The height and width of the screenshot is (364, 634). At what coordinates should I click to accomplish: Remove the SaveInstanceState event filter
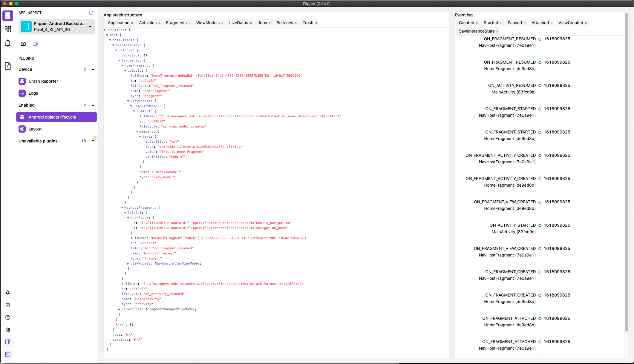point(497,31)
